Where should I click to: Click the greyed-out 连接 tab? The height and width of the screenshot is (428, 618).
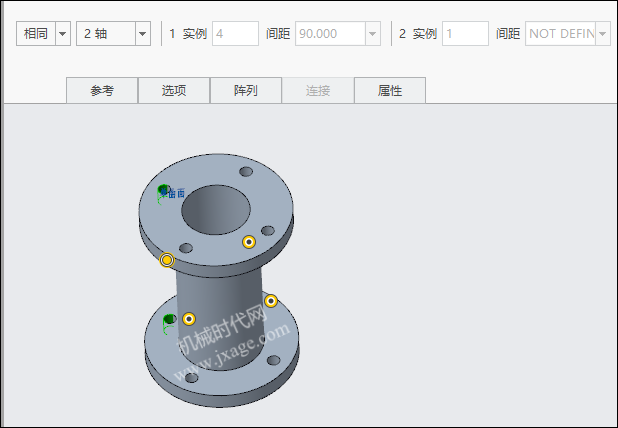coord(318,90)
